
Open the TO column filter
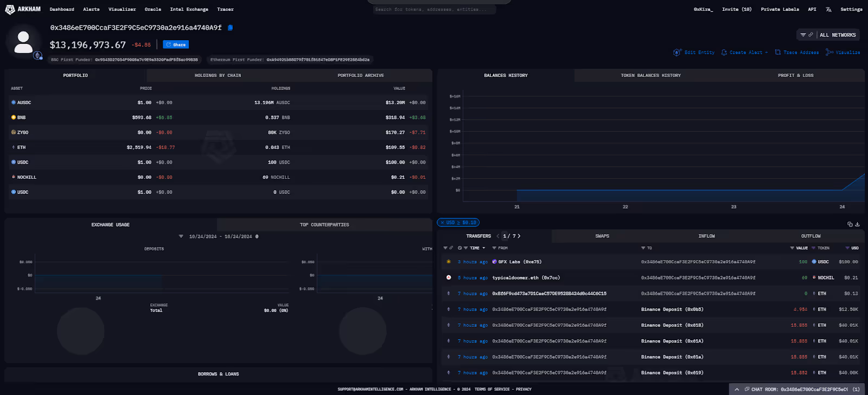pos(643,248)
